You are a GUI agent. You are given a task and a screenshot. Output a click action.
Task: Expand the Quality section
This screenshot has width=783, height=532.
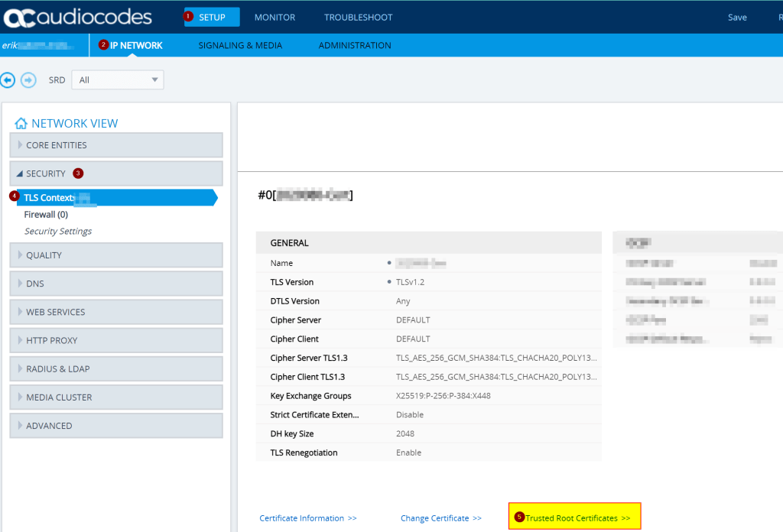116,255
